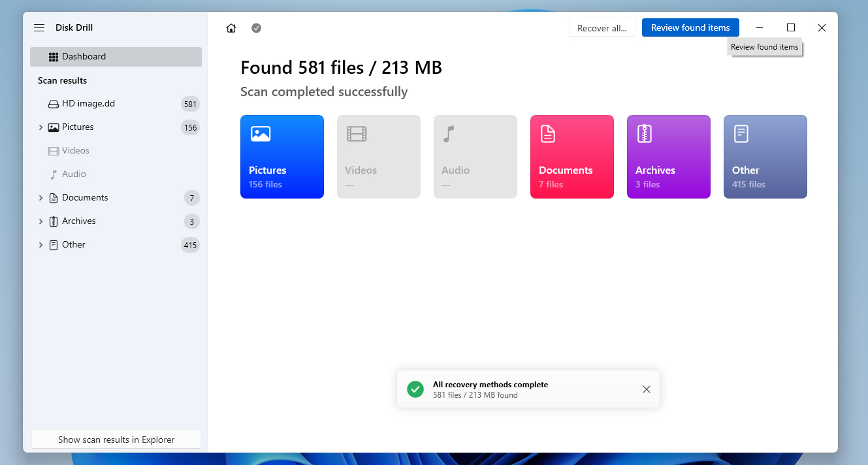Click 'Scan completed successfully' text
The height and width of the screenshot is (465, 868).
(x=324, y=92)
